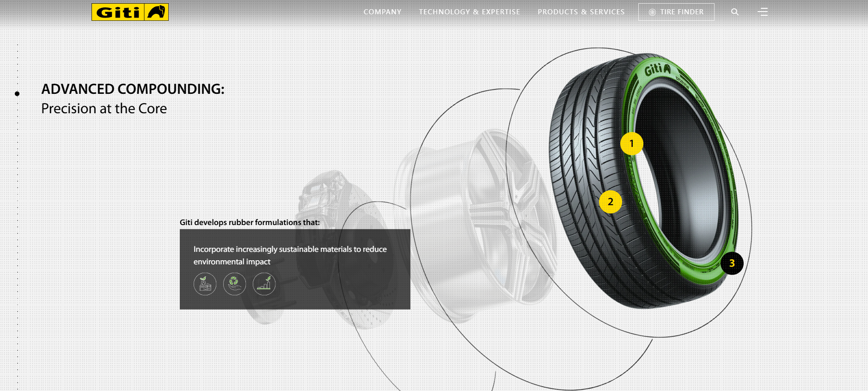Screen dimensions: 868x391
Task: Open the hamburger menu icon
Action: click(763, 12)
